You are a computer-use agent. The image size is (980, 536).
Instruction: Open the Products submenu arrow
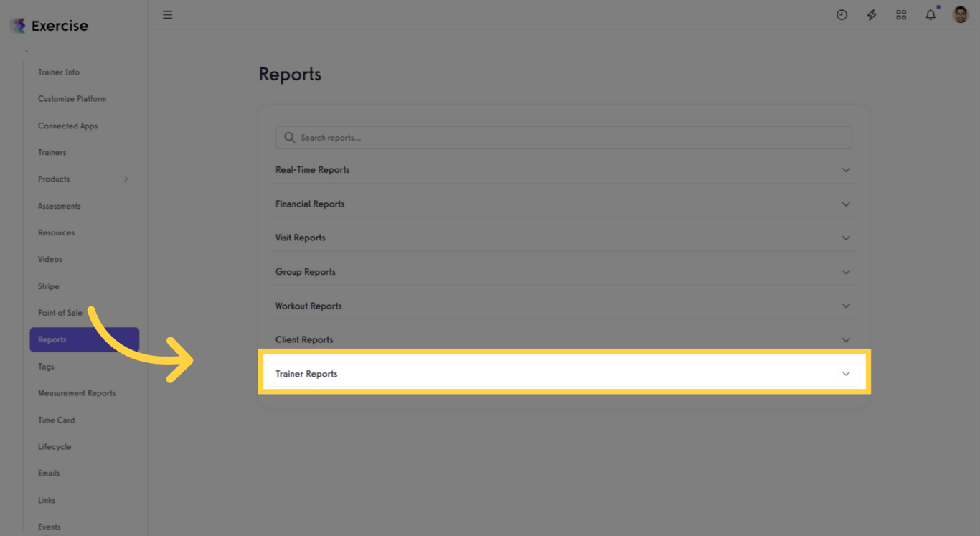126,179
